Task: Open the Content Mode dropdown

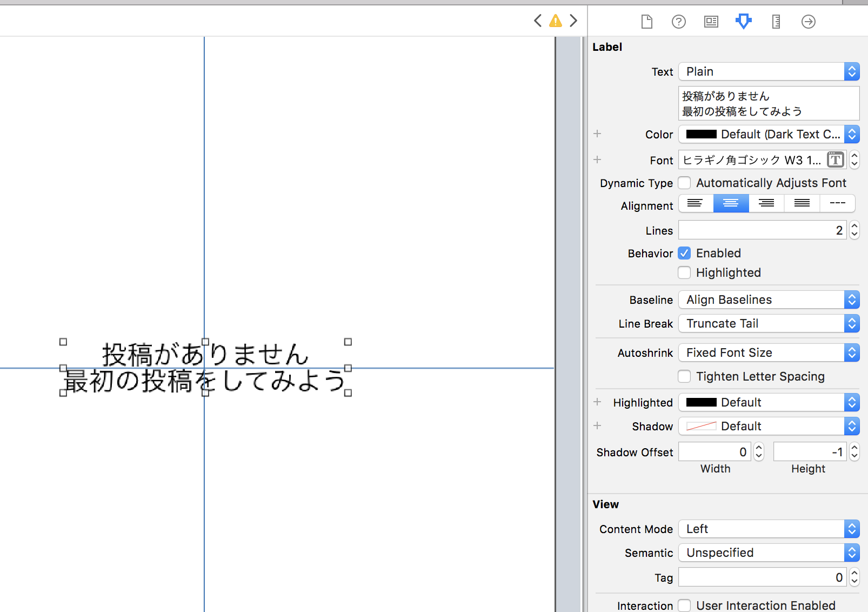Action: 769,529
